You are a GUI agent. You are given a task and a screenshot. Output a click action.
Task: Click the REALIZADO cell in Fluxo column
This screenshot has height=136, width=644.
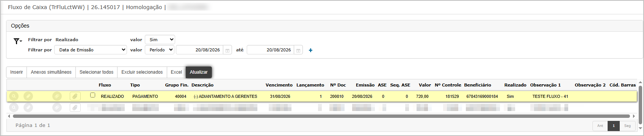(x=112, y=96)
